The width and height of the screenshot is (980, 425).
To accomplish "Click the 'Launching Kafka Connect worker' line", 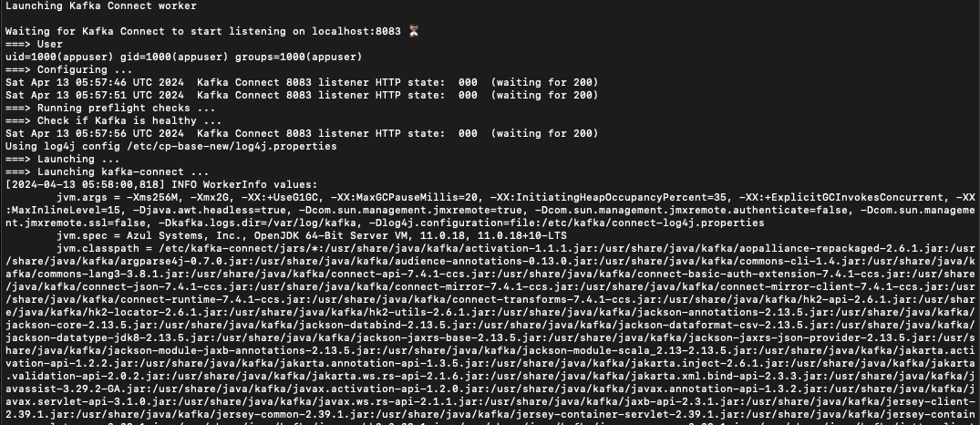I will coord(100,5).
